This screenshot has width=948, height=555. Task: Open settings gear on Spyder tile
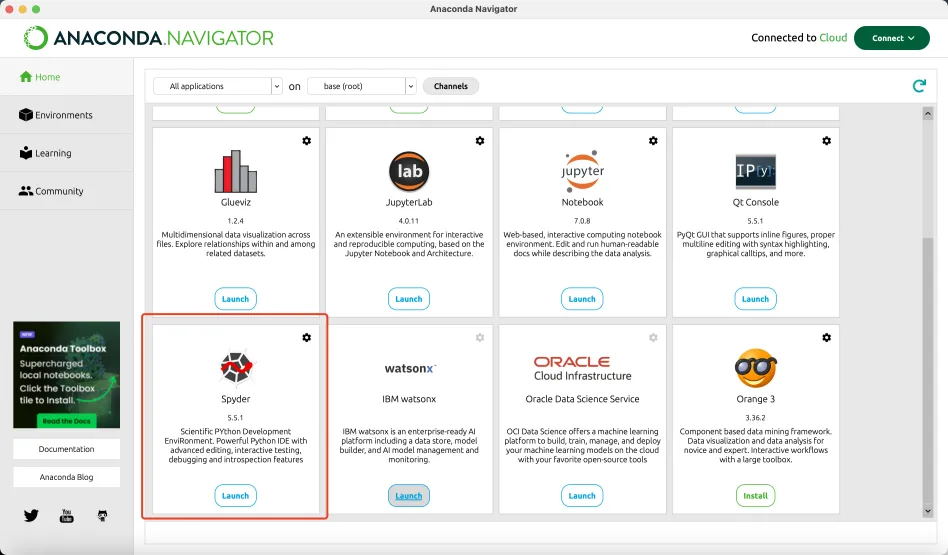pyautogui.click(x=307, y=337)
